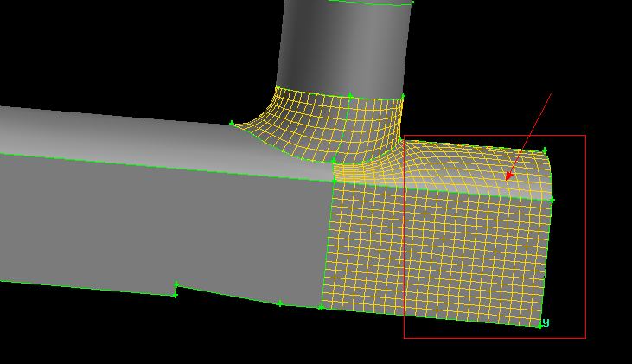Click the green vertex at fillet's left end

click(x=232, y=124)
